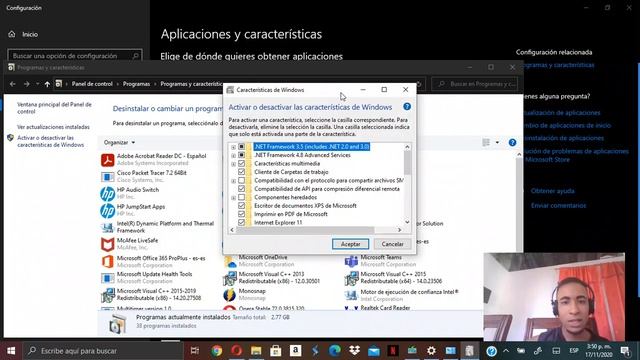The width and height of the screenshot is (640, 360).
Task: Go up one level in Control Panel
Action: pos(47,84)
